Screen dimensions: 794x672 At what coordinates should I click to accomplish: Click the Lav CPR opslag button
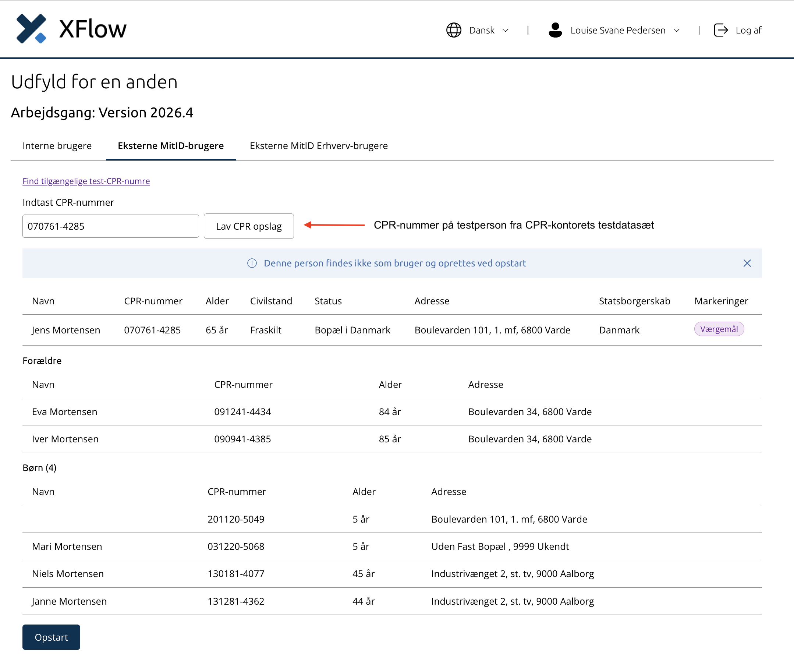click(x=249, y=226)
